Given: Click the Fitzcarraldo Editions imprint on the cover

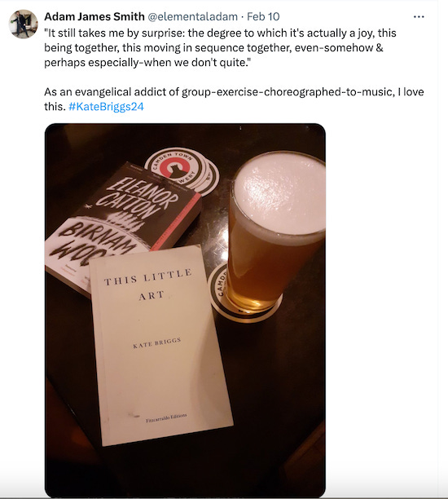Looking at the screenshot, I should (166, 417).
